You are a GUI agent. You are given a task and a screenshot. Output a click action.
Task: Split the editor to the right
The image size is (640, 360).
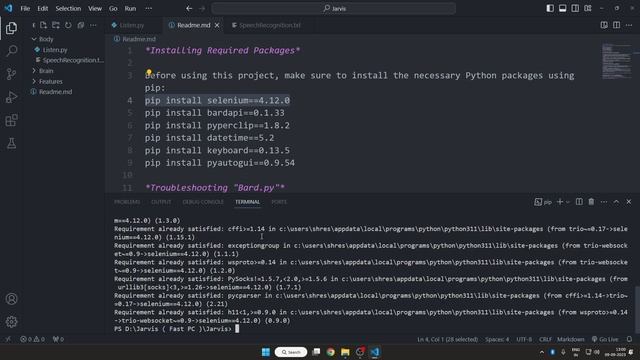point(616,25)
